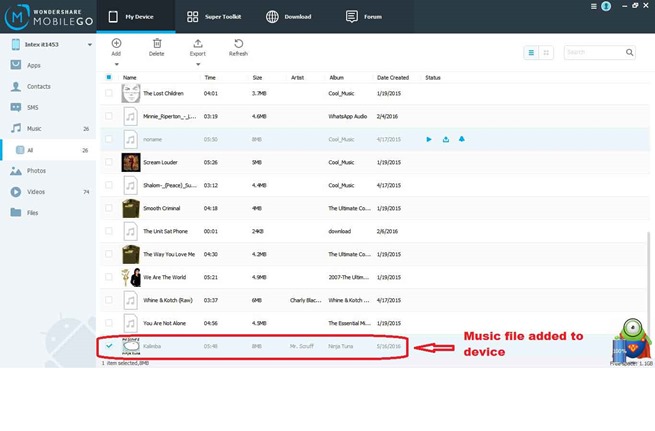This screenshot has height=431, width=655.
Task: Sort by the Name column header
Action: point(129,78)
